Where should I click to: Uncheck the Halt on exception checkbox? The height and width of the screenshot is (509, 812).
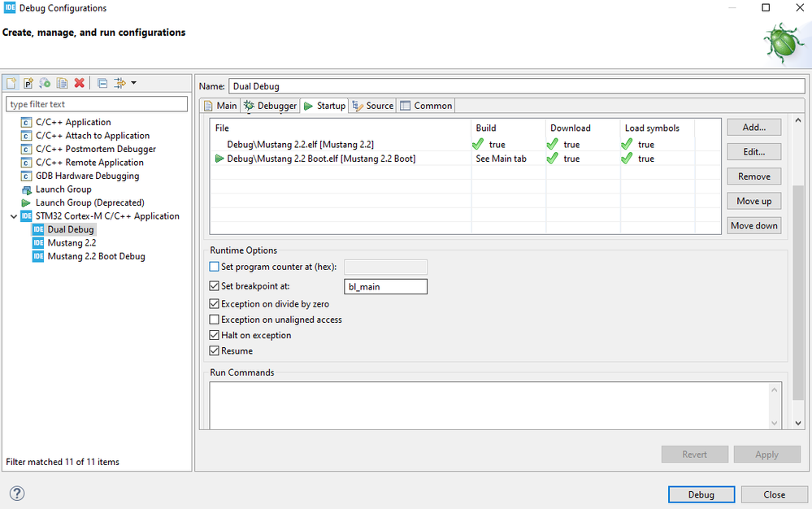(214, 335)
